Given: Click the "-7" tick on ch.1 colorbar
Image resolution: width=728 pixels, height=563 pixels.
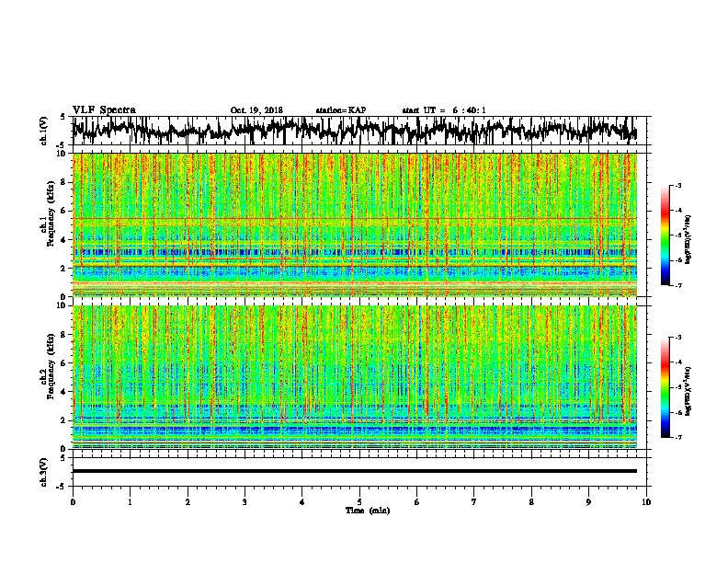Looking at the screenshot, I should pos(677,285).
